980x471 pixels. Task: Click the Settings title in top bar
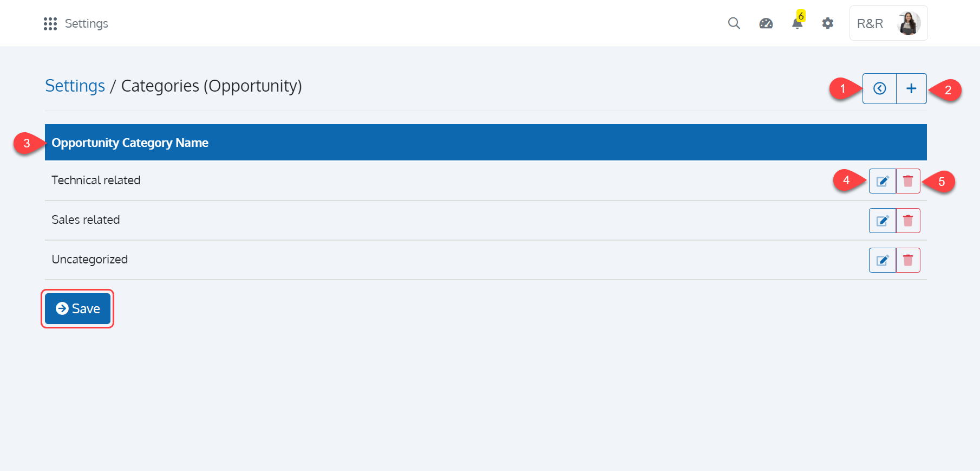86,24
